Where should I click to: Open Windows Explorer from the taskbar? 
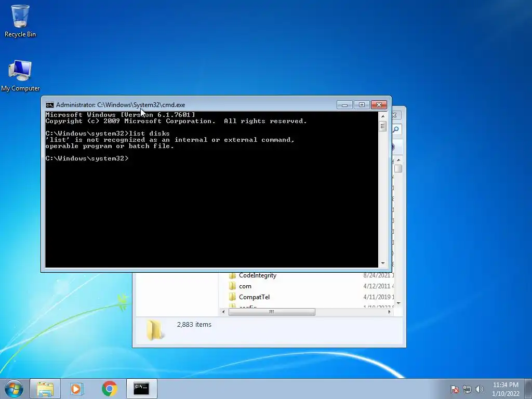pos(45,389)
